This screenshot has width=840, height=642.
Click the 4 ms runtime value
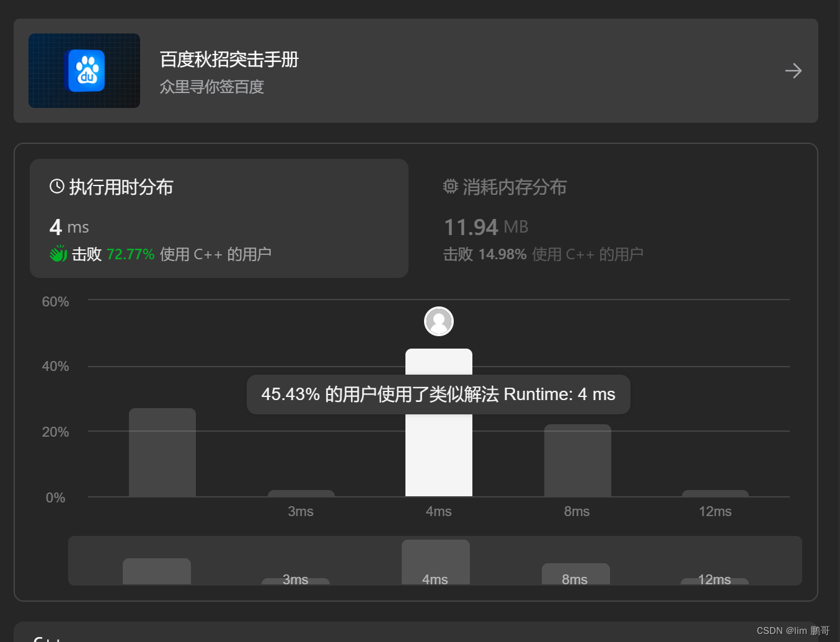coord(69,227)
